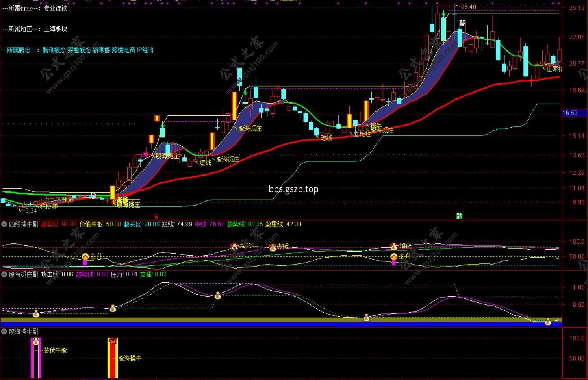Click the red icon atop the 股海擒牛 bar
Image resolution: width=588 pixels, height=380 pixels.
[113, 341]
